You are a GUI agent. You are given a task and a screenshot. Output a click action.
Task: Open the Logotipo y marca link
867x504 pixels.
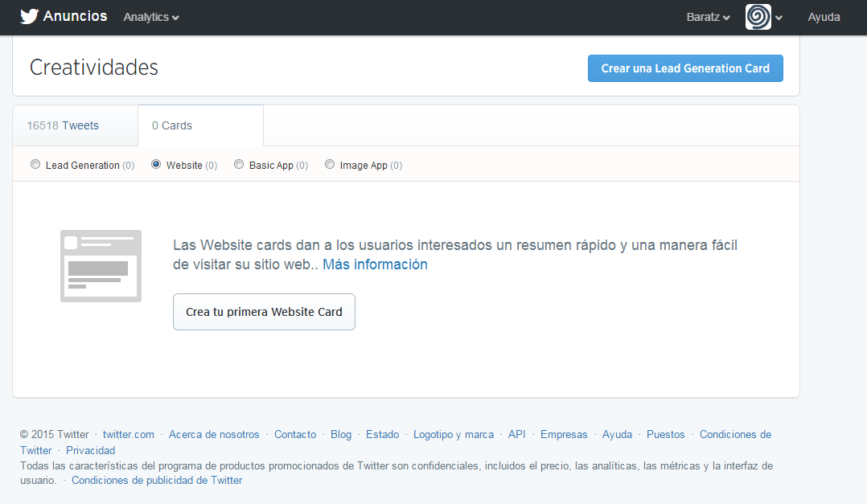[454, 434]
